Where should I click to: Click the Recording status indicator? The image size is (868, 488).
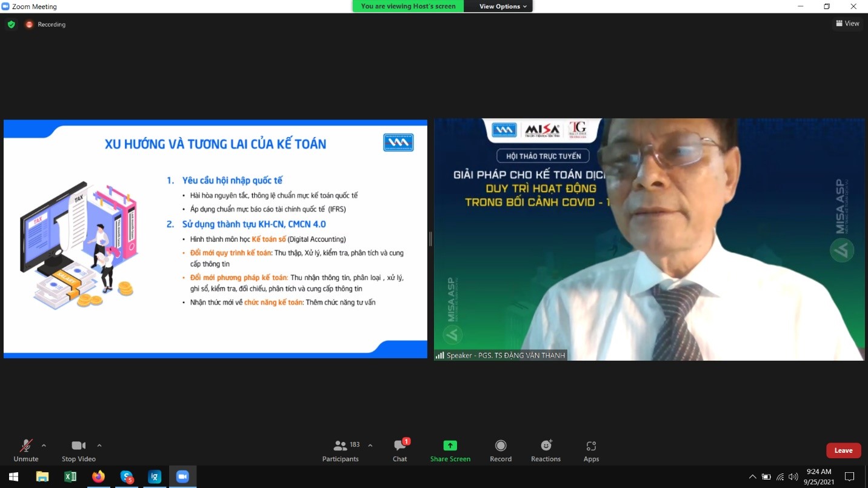[x=45, y=24]
